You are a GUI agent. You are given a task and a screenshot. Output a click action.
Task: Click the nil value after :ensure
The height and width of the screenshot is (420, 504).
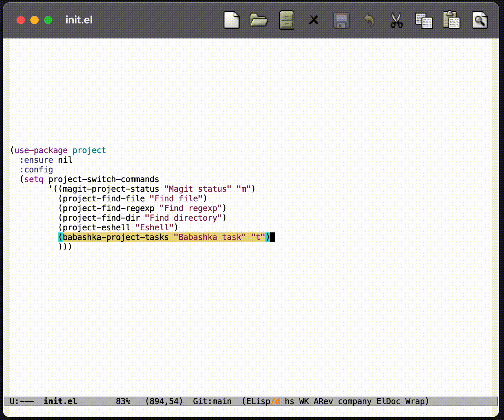65,160
